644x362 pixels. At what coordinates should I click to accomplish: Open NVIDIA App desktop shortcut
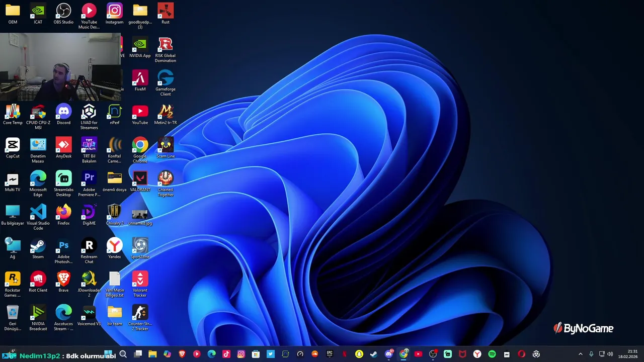[140, 47]
